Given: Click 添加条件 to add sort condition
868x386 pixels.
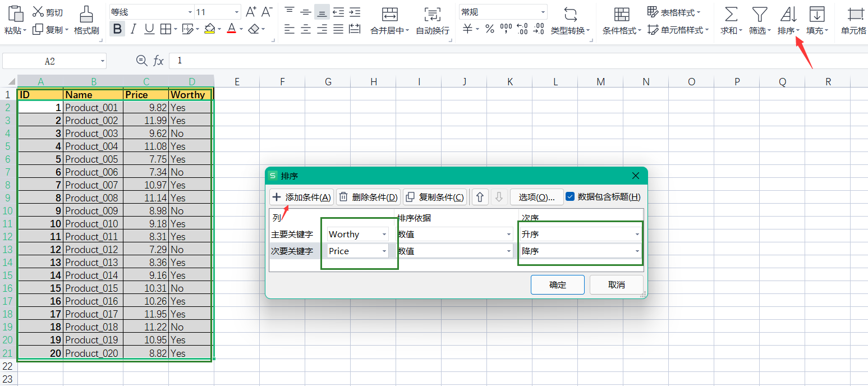Looking at the screenshot, I should (x=301, y=196).
